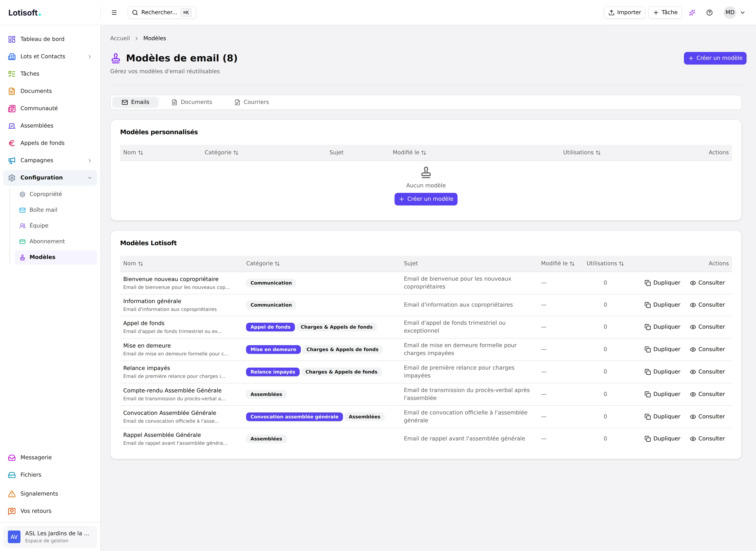Click the Lotisoft logo

click(x=24, y=13)
